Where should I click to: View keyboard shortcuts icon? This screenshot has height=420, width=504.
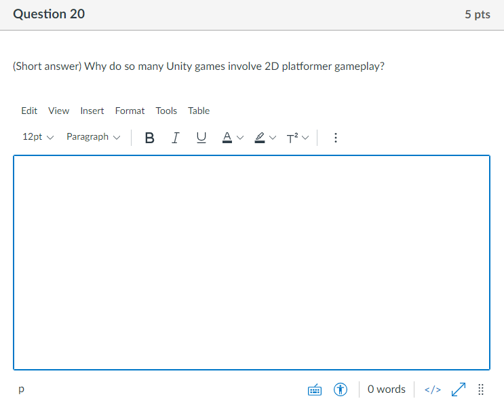click(315, 389)
